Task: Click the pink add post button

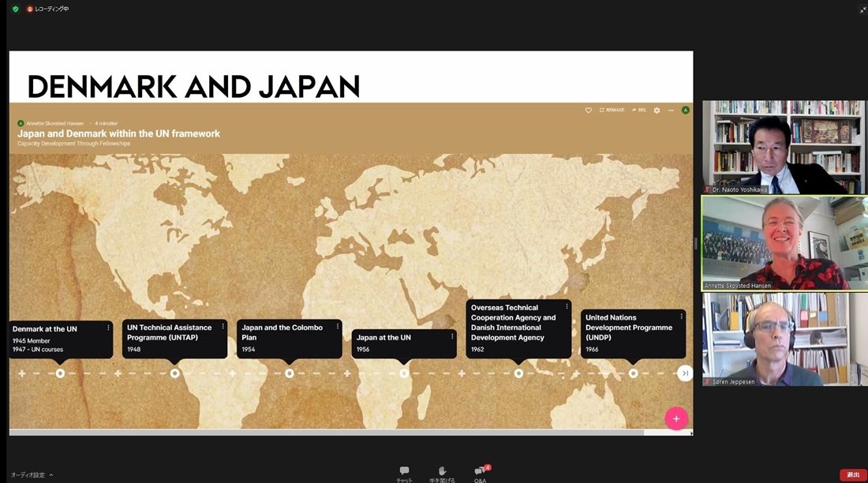Action: pos(676,419)
